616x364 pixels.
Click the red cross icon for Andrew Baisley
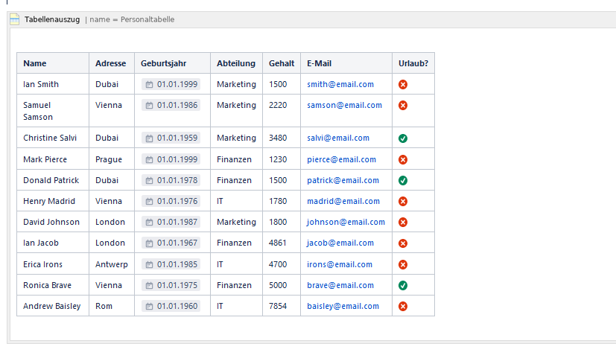pyautogui.click(x=403, y=306)
